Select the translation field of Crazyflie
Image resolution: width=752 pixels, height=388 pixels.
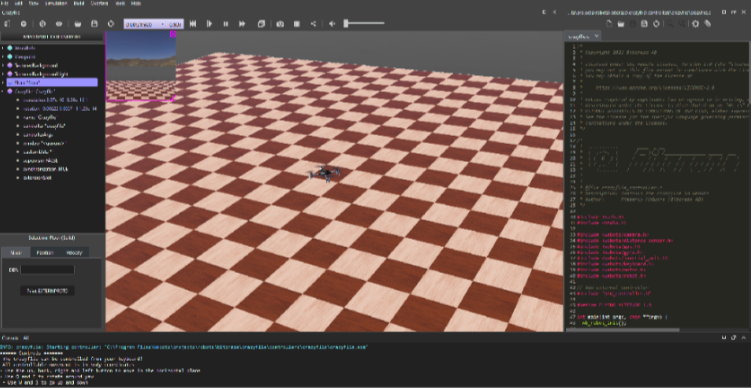[56, 100]
